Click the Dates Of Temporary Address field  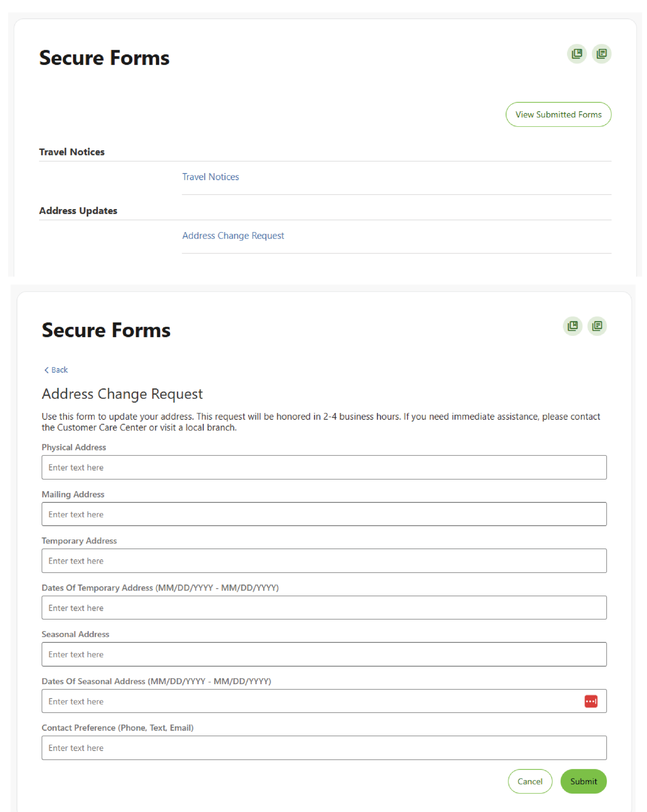(324, 607)
